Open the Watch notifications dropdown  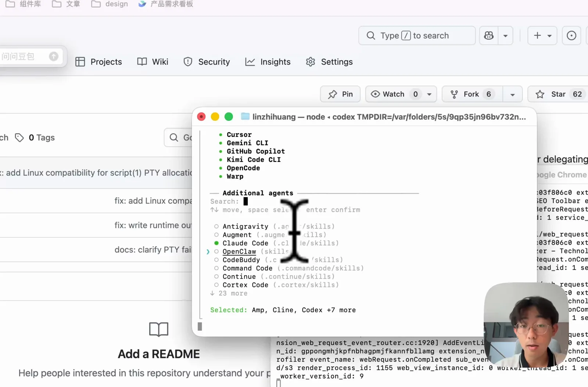(x=429, y=94)
